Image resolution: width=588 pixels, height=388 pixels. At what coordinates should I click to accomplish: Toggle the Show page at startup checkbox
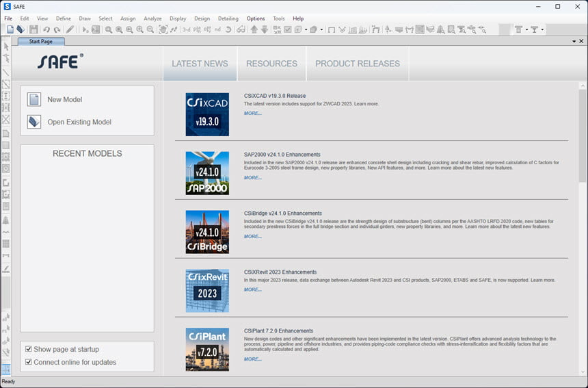[x=29, y=349]
